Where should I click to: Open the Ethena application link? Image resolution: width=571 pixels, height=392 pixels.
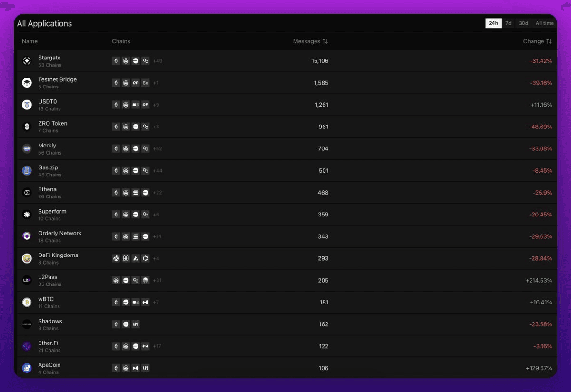click(x=47, y=189)
